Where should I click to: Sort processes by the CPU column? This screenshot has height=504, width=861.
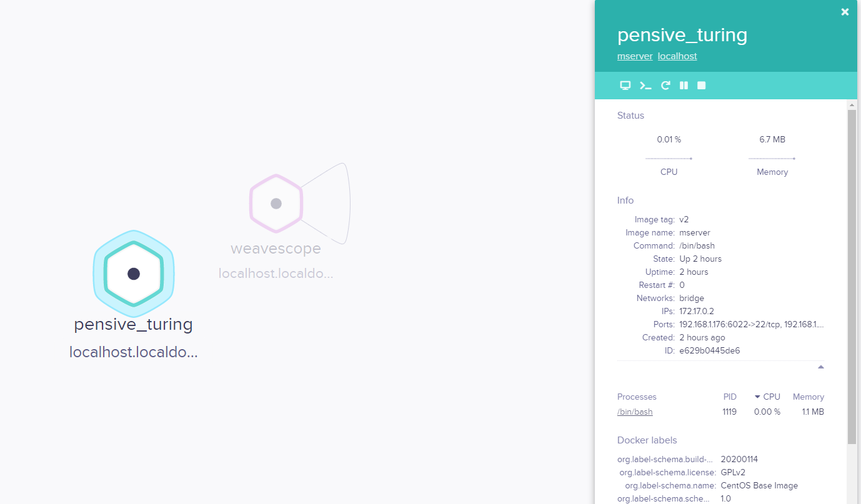[768, 397]
